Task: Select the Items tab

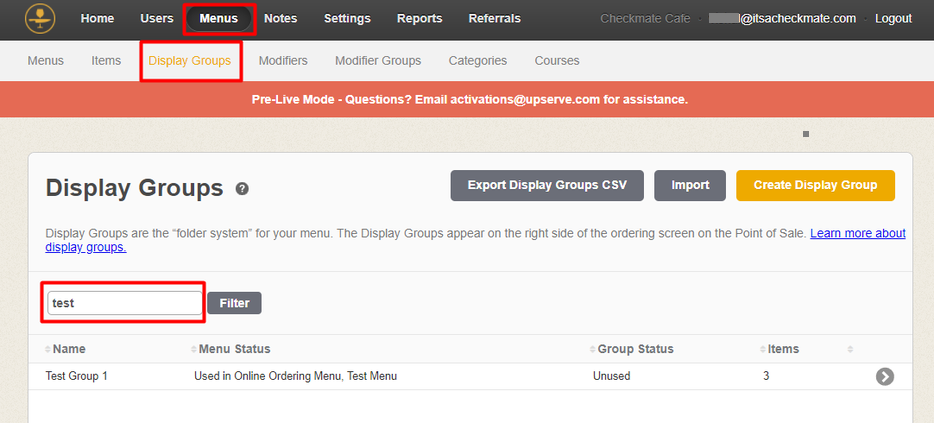Action: point(106,61)
